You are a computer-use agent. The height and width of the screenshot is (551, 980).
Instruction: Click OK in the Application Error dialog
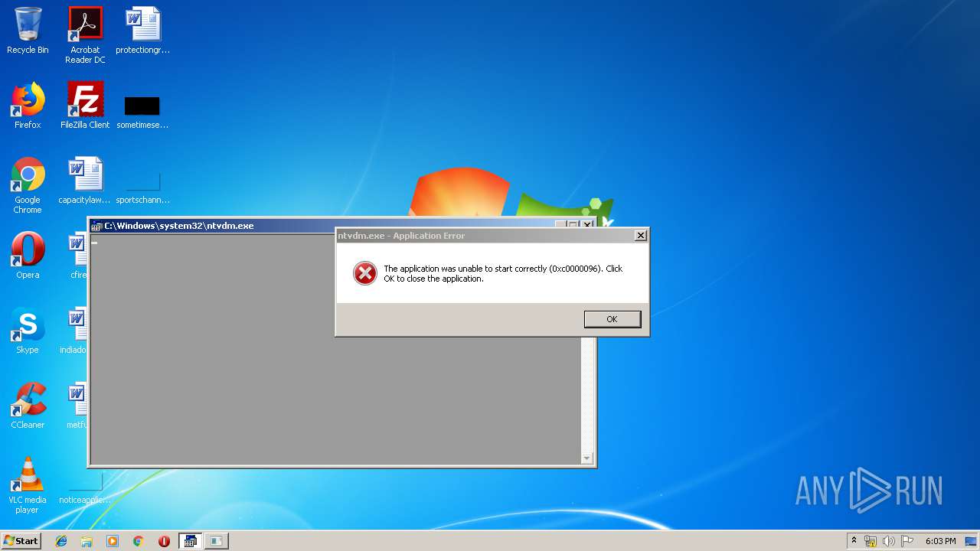[612, 319]
